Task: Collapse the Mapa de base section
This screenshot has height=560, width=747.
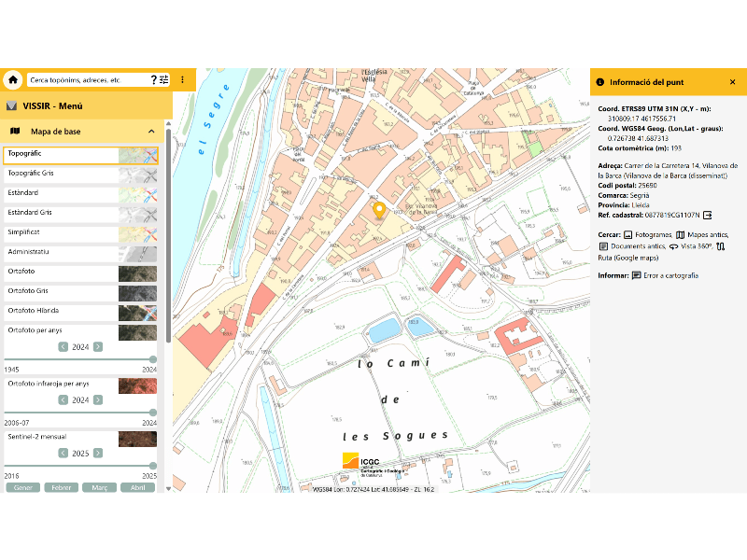Action: [151, 132]
